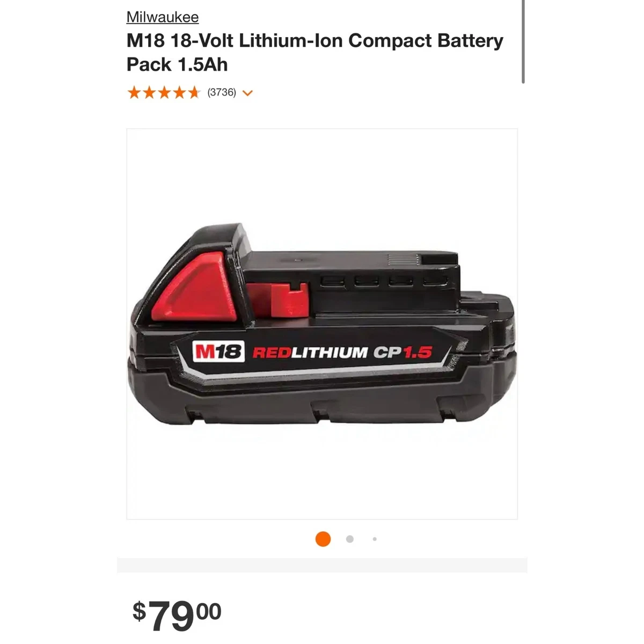Viewport: 644px width, 644px height.
Task: Click the gray divider bar above price
Action: click(322, 565)
